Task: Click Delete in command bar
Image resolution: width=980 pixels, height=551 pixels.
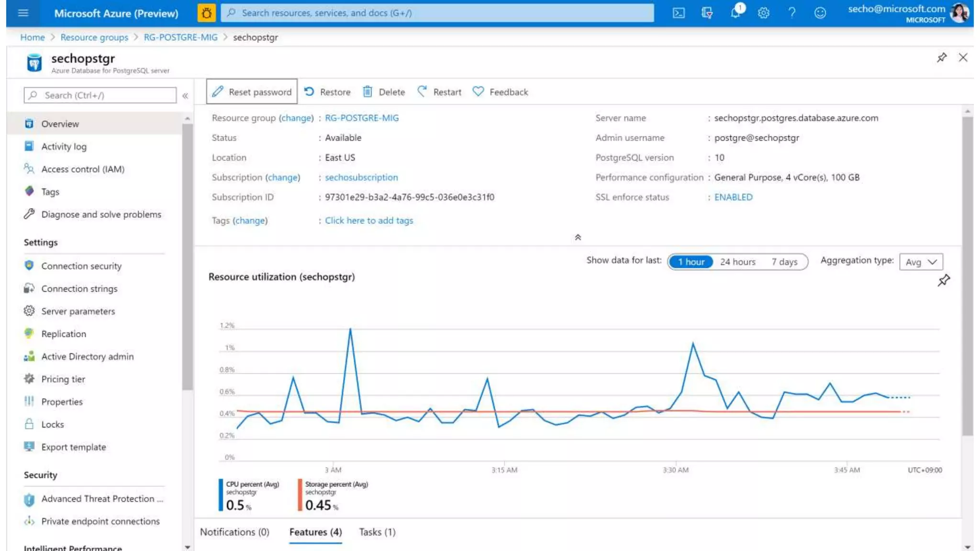Action: pos(383,92)
